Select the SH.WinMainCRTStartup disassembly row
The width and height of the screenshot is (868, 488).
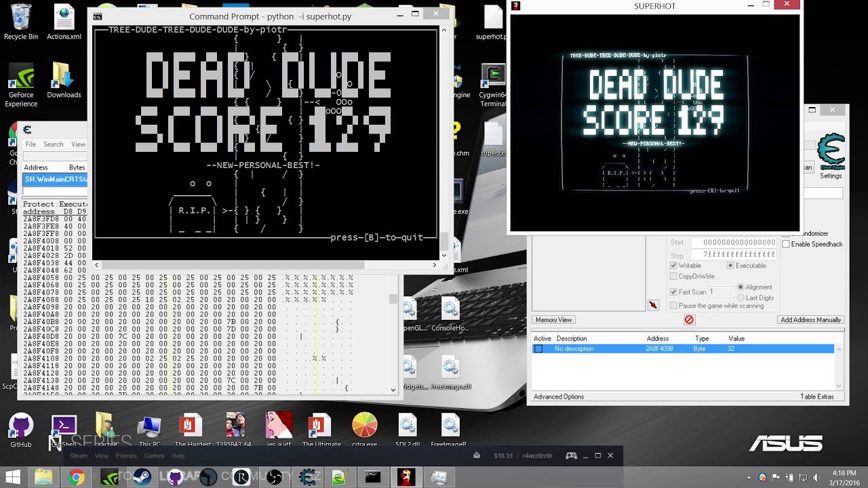pos(55,179)
